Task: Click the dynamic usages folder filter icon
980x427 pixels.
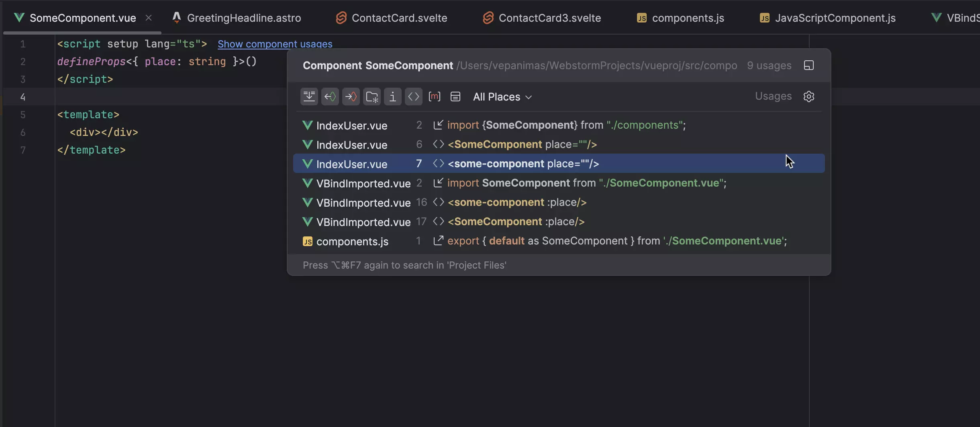Action: click(372, 97)
